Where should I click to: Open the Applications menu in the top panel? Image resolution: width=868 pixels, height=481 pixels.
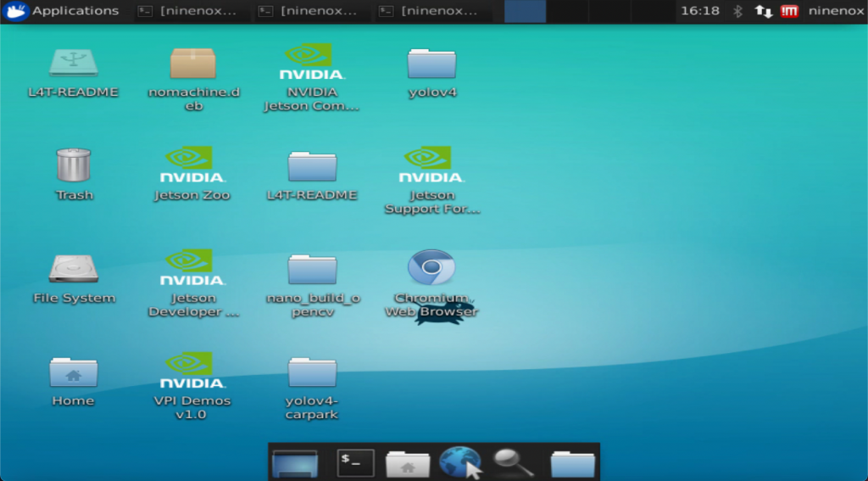(61, 11)
